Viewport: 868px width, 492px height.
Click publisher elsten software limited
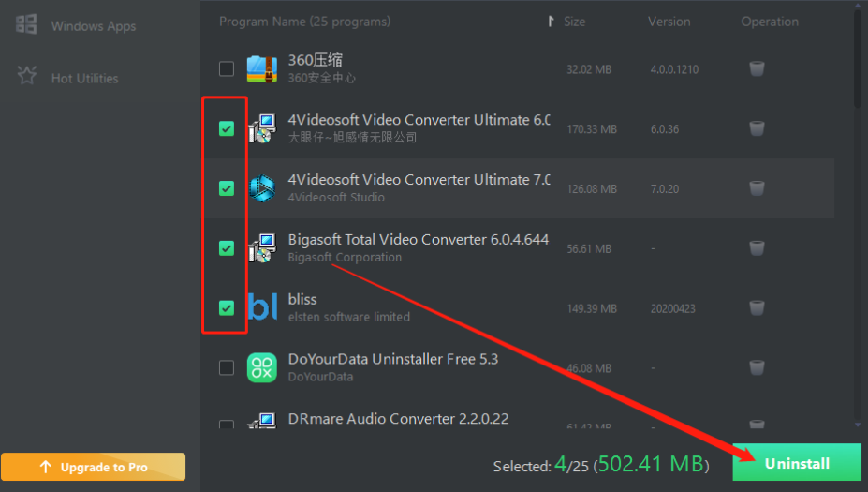point(348,317)
